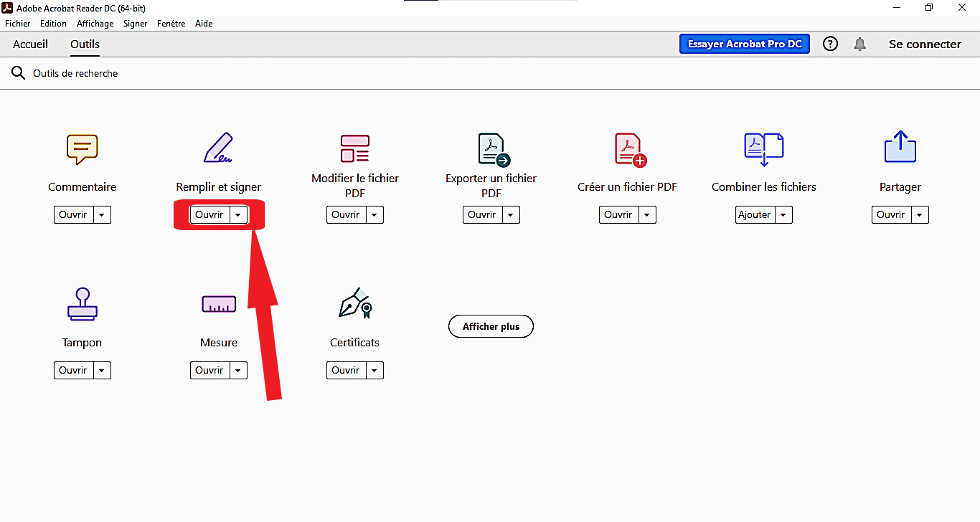This screenshot has width=980, height=522.
Task: Click the Tampon label text
Action: (x=82, y=343)
